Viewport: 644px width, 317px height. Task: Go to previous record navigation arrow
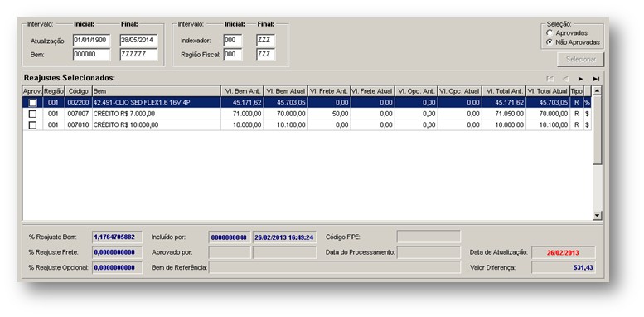(x=565, y=79)
